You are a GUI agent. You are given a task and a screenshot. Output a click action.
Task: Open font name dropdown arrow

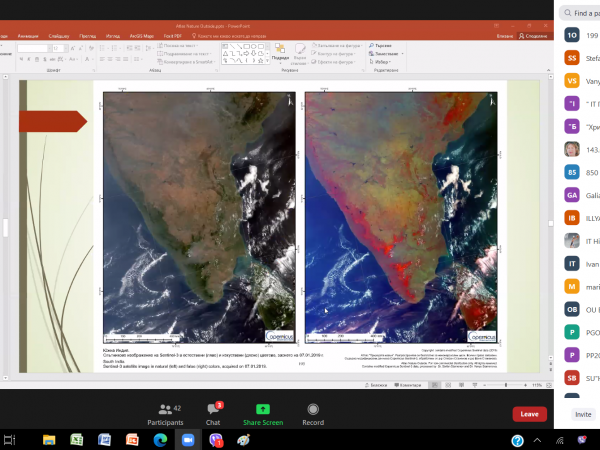pyautogui.click(x=49, y=48)
